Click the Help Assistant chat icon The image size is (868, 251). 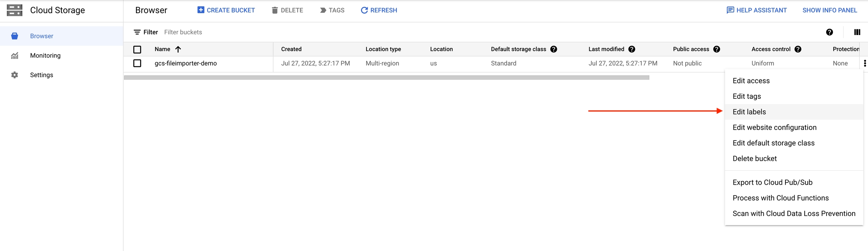tap(730, 10)
